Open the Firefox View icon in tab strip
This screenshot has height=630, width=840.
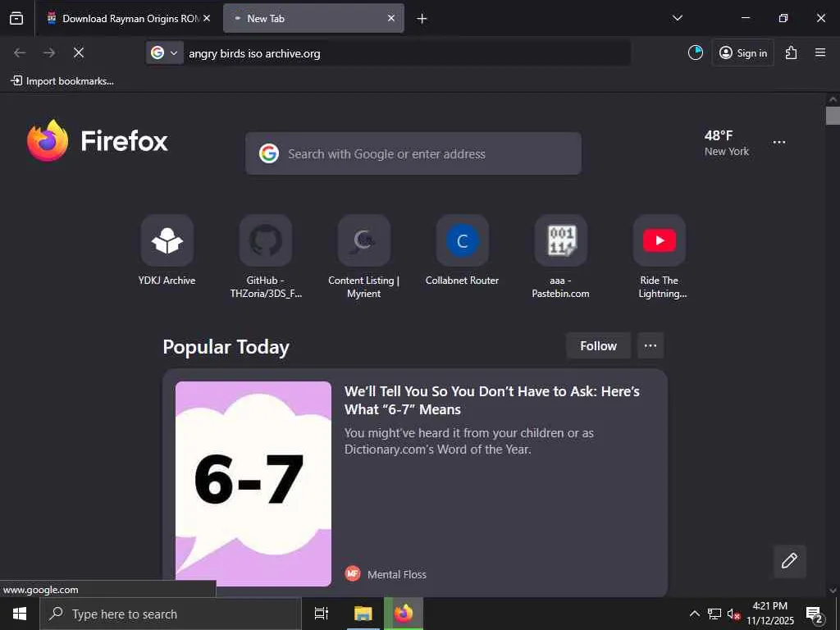click(16, 18)
